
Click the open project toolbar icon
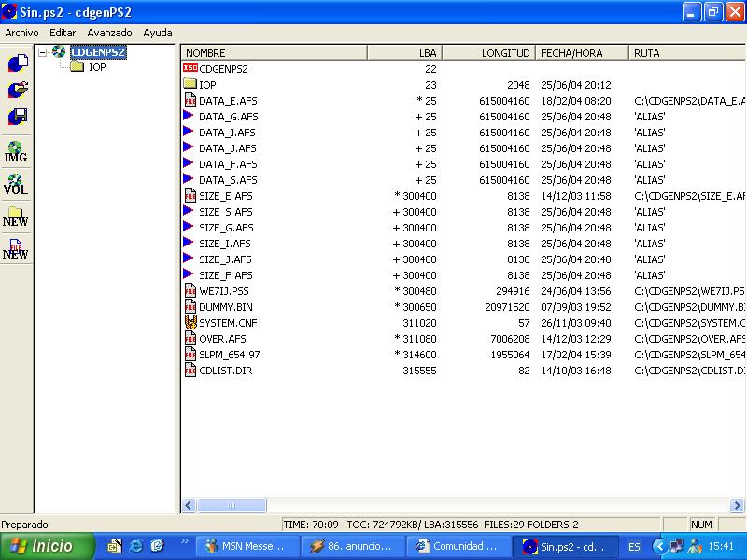[16, 90]
